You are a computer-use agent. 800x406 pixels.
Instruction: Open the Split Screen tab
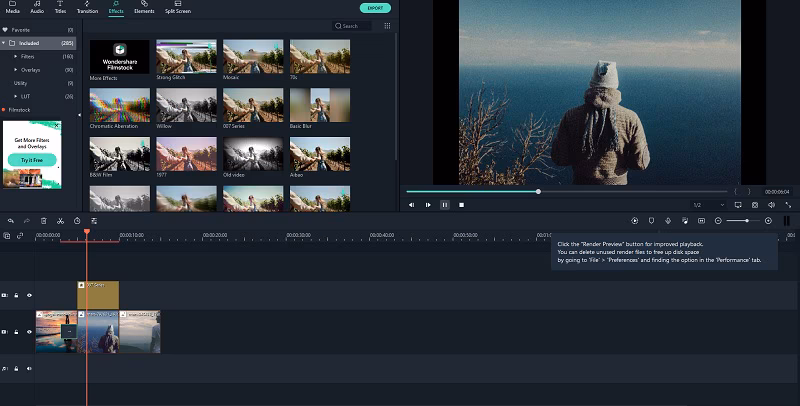click(x=178, y=8)
